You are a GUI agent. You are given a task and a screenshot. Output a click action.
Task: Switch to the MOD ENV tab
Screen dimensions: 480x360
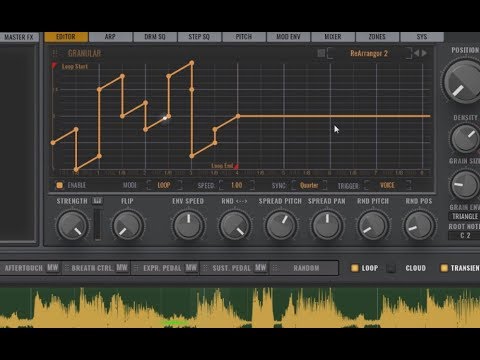[288, 37]
